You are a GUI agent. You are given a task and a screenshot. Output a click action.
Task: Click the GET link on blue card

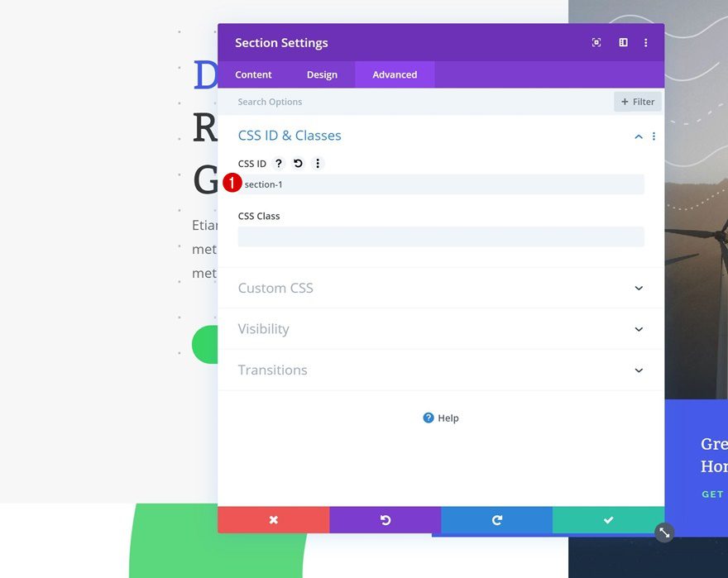click(x=712, y=494)
